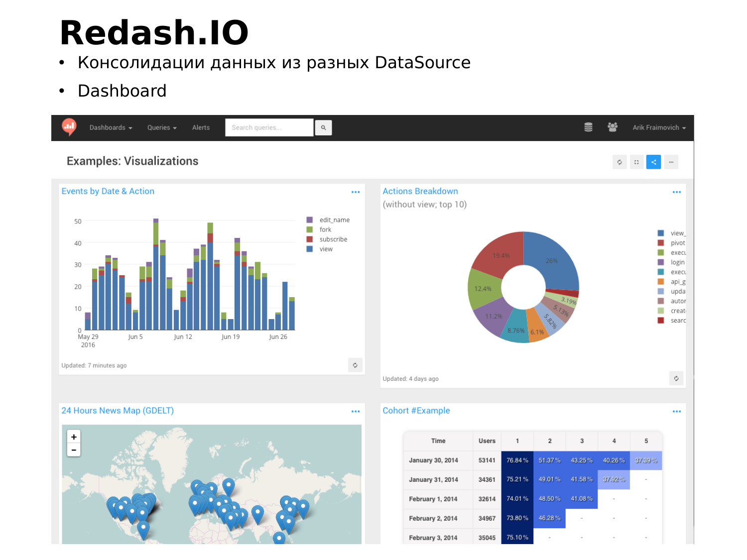Screen dimensions: 747x560
Task: Open Actions Breakdown widget title link
Action: (x=420, y=191)
